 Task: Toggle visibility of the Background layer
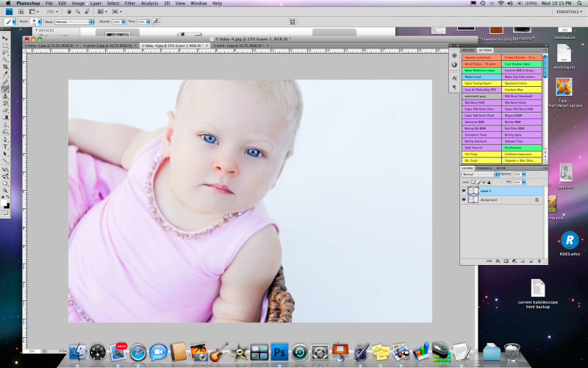pos(463,199)
